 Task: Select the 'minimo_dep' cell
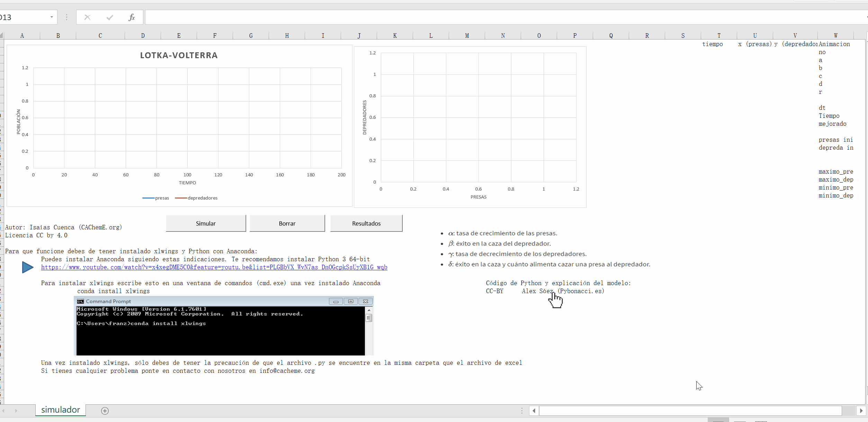(x=835, y=195)
